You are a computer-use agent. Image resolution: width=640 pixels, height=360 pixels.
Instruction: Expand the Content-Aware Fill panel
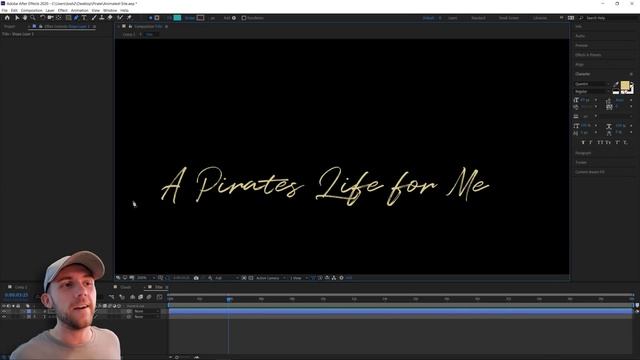[590, 172]
